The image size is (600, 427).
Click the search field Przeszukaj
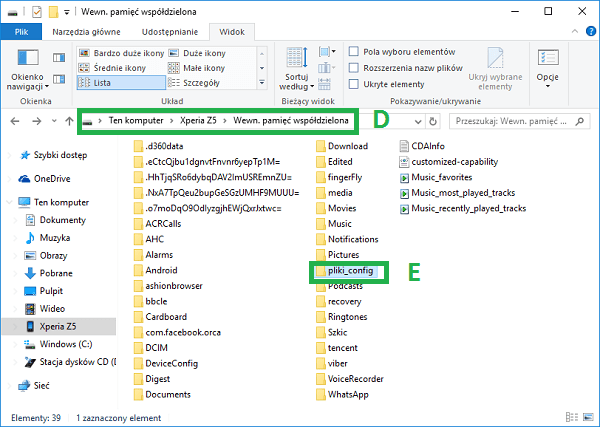(519, 122)
